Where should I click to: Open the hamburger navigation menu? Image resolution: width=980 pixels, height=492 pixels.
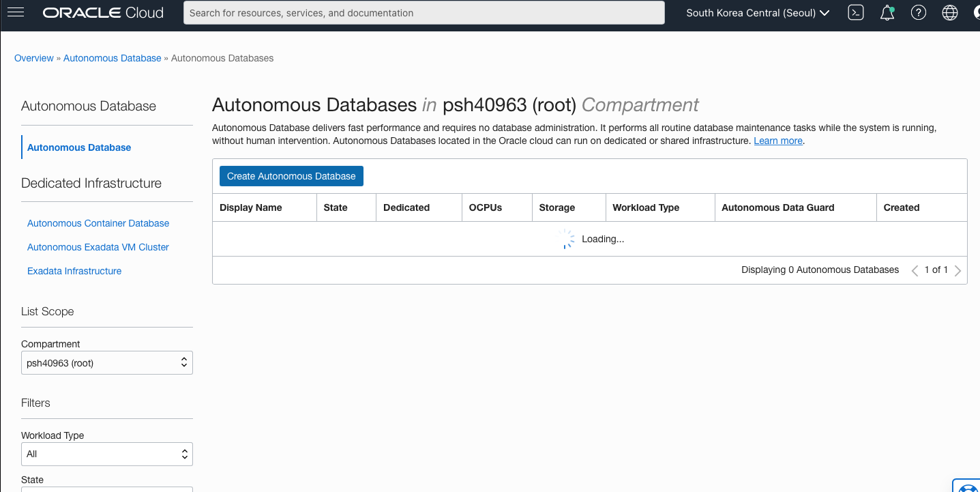15,12
